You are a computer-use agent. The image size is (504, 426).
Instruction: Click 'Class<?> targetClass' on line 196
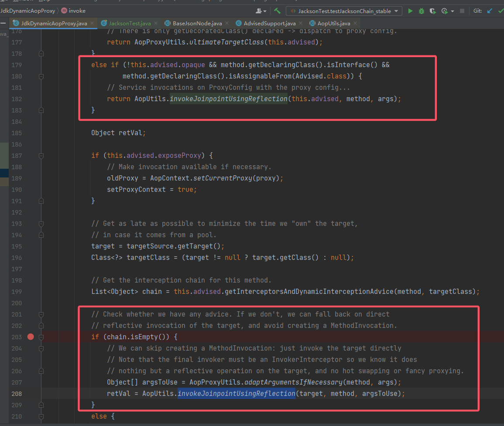click(130, 257)
